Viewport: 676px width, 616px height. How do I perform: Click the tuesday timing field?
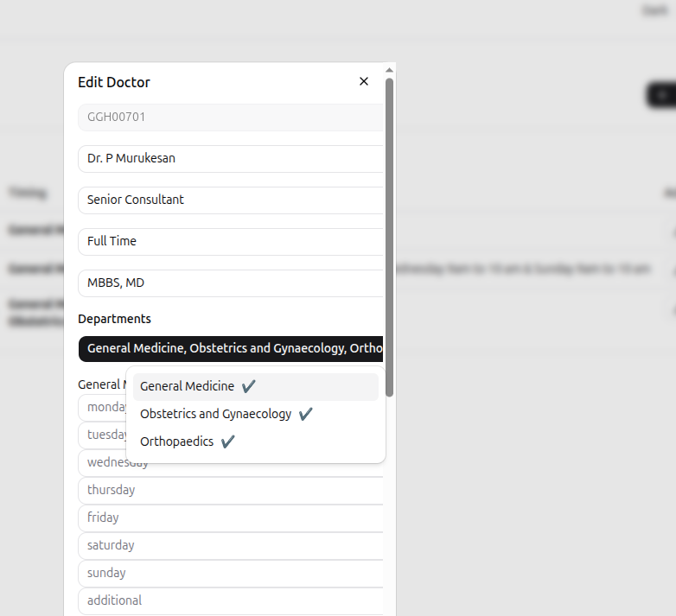click(102, 435)
